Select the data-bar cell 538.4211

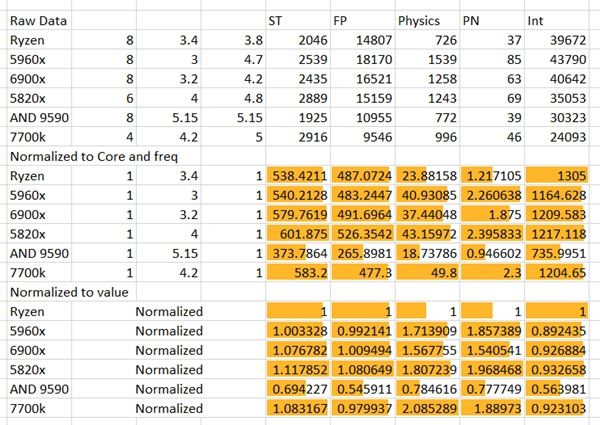298,176
